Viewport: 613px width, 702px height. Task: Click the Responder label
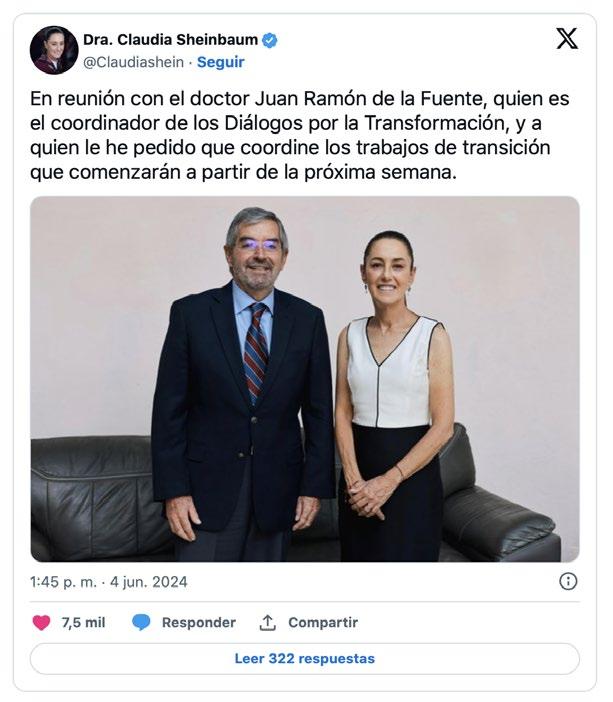tap(199, 622)
